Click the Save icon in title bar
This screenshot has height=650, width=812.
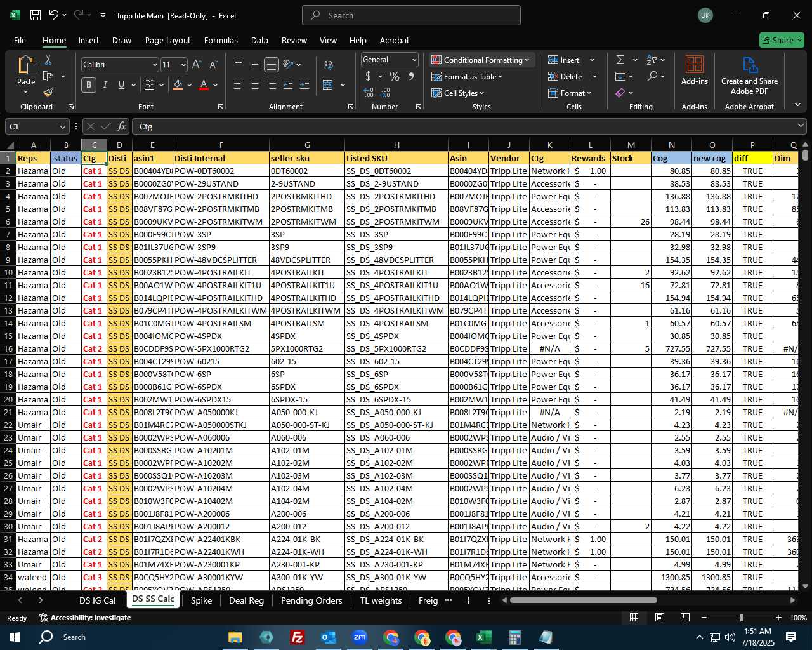[x=36, y=15]
